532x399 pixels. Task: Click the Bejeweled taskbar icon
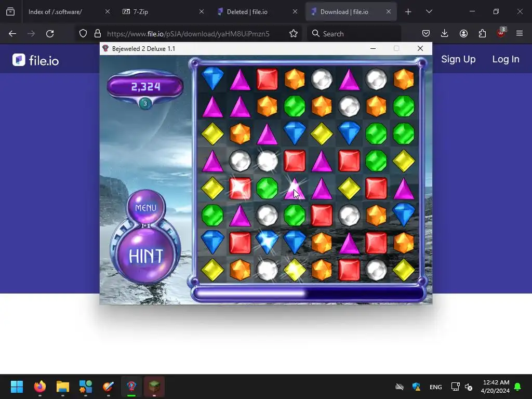pos(131,387)
